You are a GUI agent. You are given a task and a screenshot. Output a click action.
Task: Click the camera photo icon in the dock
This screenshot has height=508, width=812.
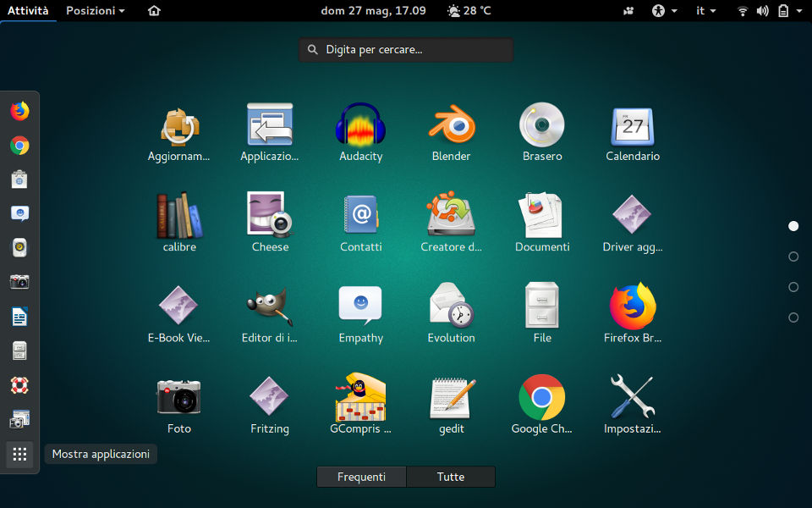pyautogui.click(x=19, y=282)
